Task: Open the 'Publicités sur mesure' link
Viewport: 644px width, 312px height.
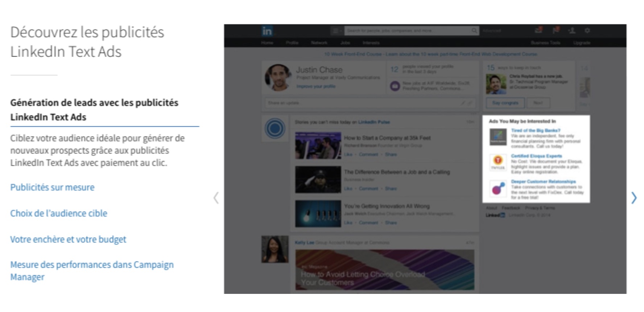Action: tap(52, 187)
